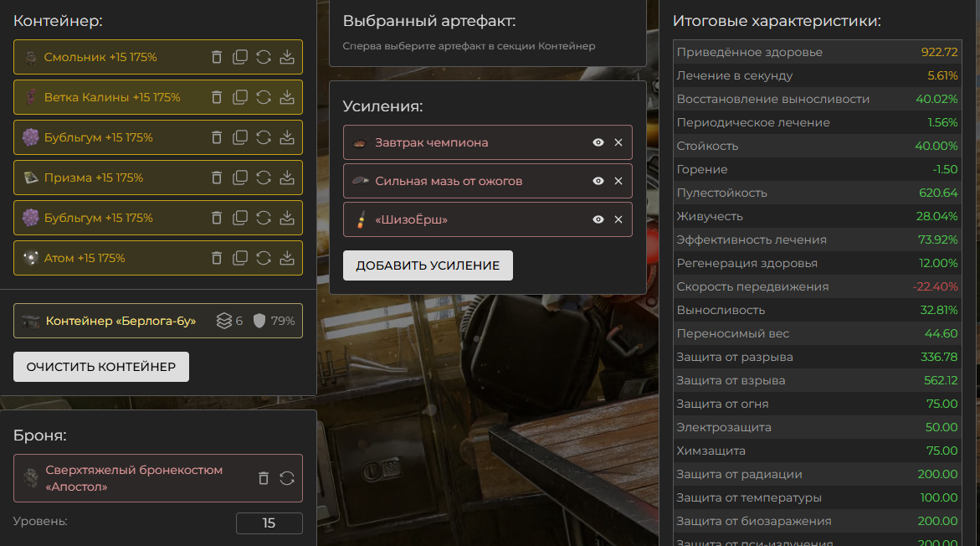
Task: Select the Смольник +15 artifact entry
Action: [100, 57]
